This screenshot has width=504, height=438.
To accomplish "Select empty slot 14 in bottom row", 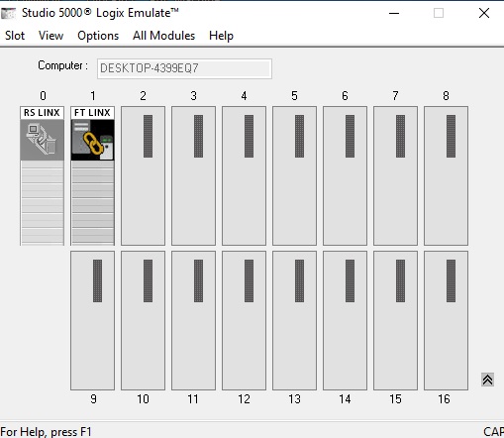I will pos(345,320).
